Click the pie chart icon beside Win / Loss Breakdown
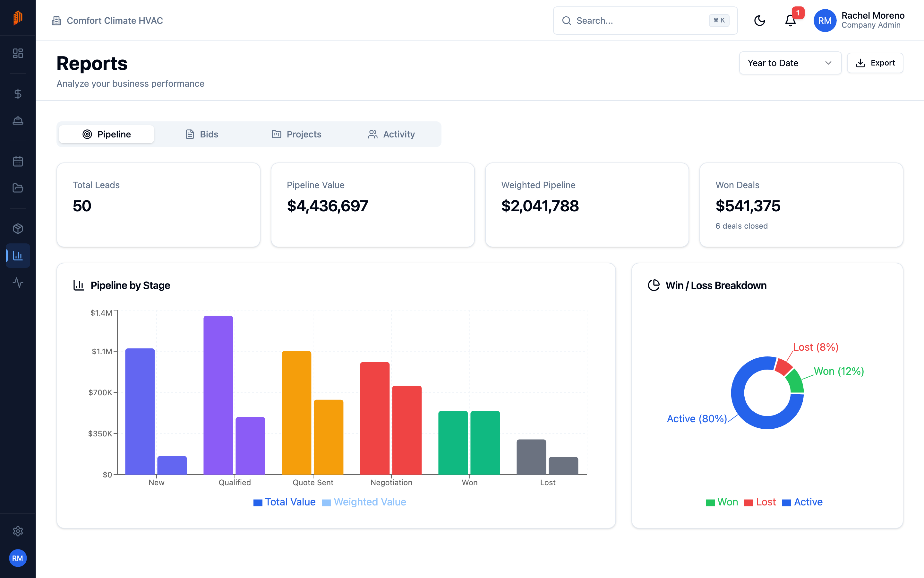This screenshot has width=924, height=578. 654,285
